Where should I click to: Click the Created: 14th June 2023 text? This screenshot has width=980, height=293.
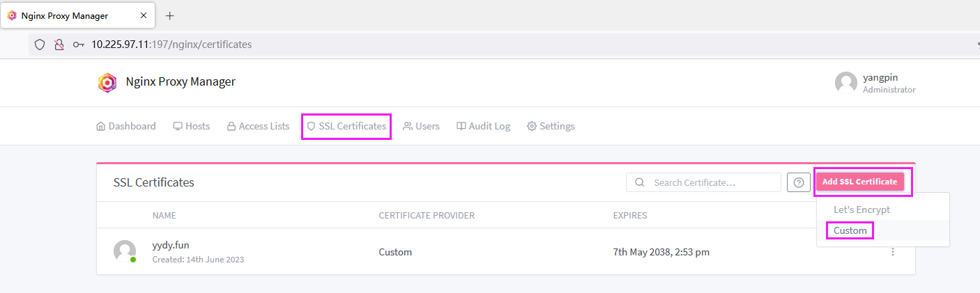pos(198,260)
